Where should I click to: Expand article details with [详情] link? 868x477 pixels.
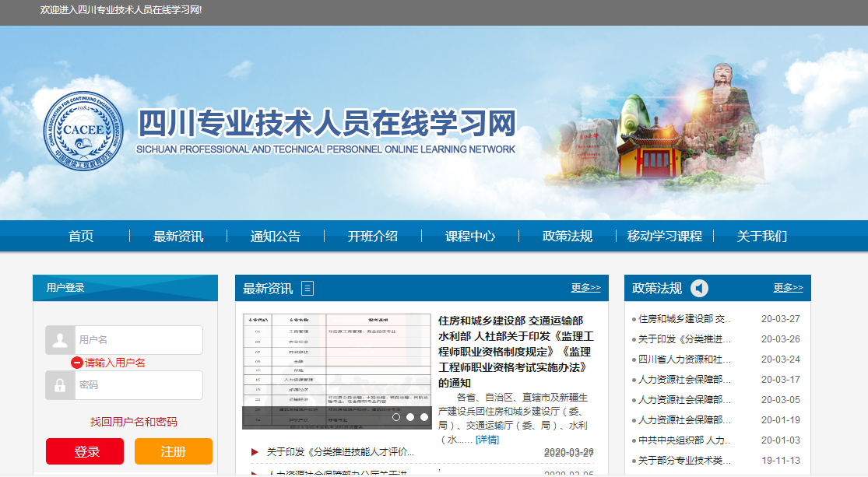pos(487,440)
